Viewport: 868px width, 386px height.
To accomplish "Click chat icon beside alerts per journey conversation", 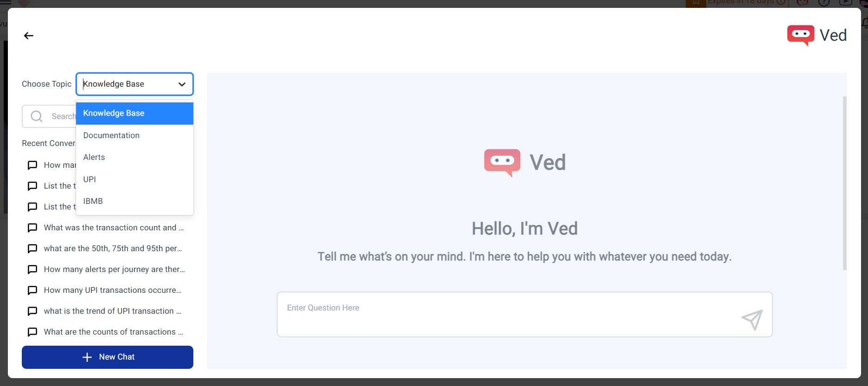I will point(32,270).
